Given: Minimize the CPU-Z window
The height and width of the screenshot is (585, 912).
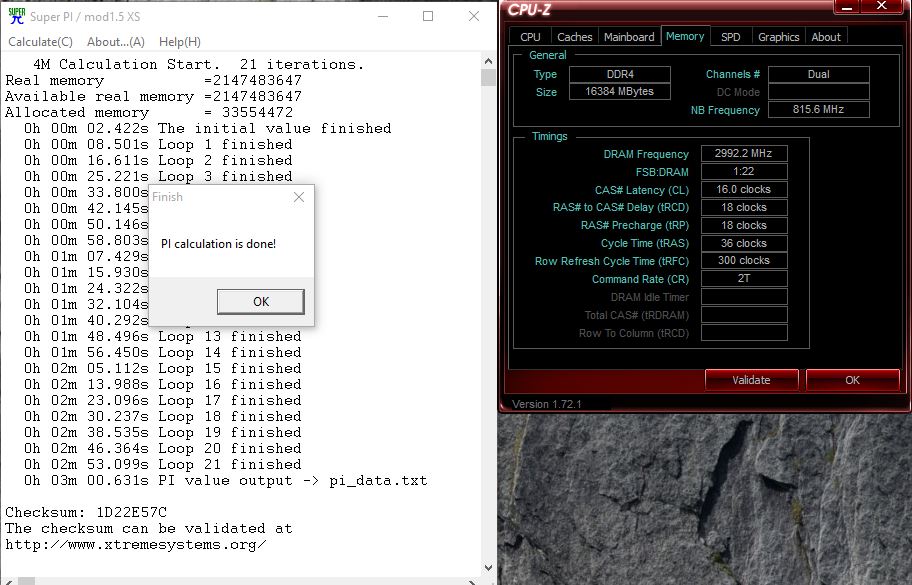Looking at the screenshot, I should (x=847, y=6).
